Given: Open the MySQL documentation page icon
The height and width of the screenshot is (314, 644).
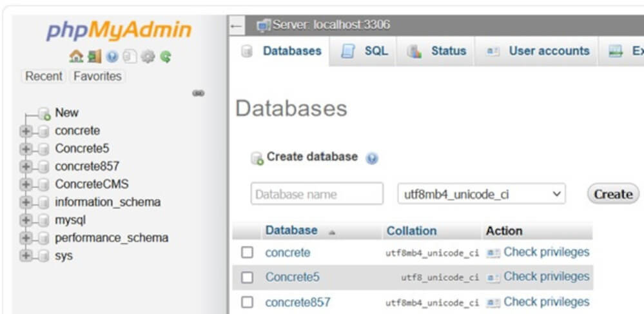Looking at the screenshot, I should point(130,56).
